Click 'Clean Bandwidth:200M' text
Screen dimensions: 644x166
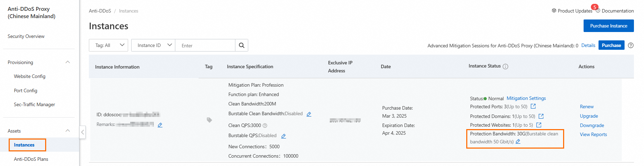click(x=252, y=104)
